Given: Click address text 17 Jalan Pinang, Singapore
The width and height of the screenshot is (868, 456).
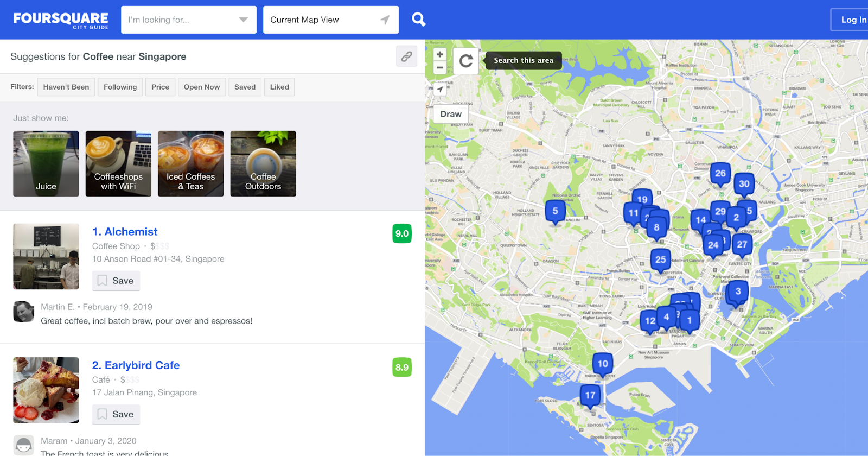Looking at the screenshot, I should coord(144,392).
